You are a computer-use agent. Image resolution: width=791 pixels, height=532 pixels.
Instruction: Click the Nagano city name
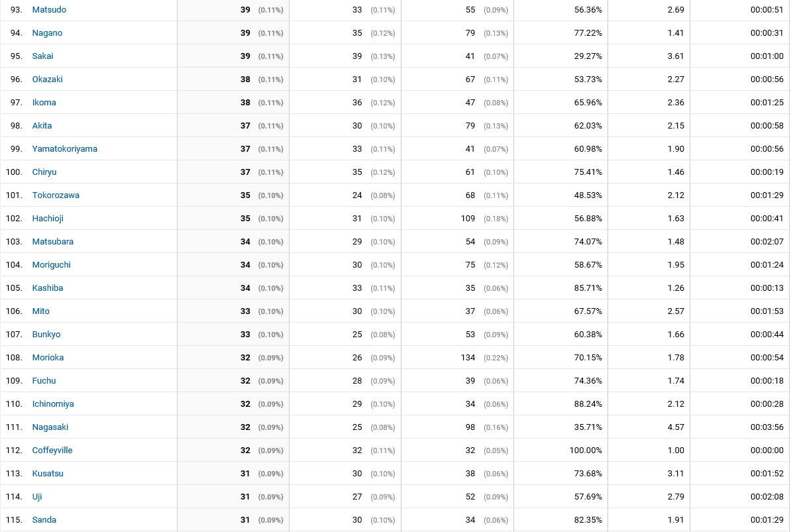tap(47, 32)
